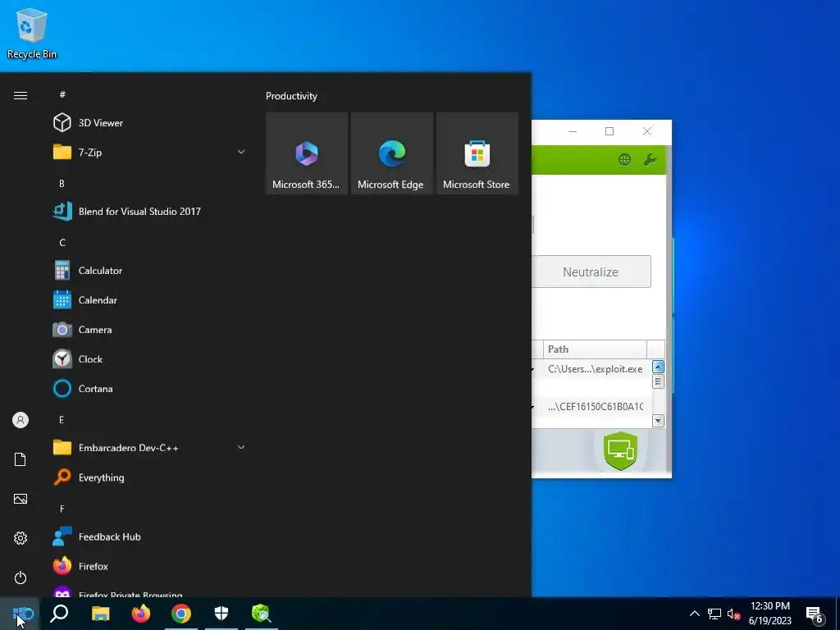Open the green magnifier app on taskbar
Image resolution: width=840 pixels, height=630 pixels.
point(262,614)
